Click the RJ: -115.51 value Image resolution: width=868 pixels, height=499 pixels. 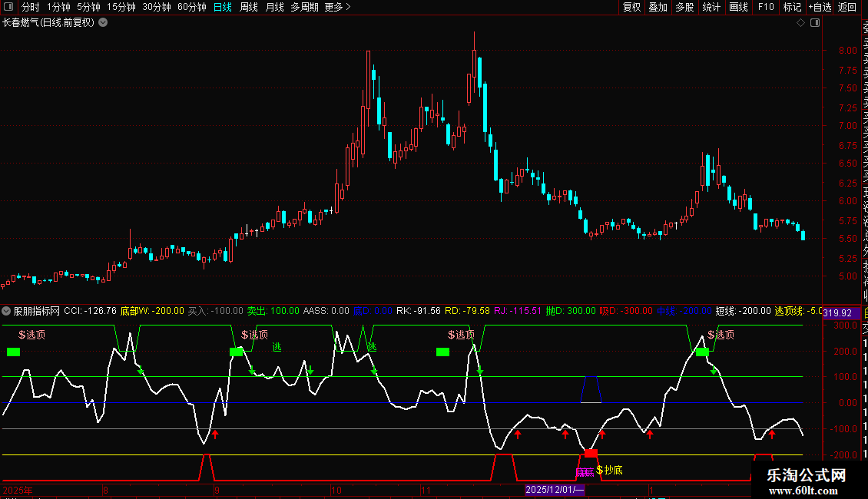tap(518, 311)
